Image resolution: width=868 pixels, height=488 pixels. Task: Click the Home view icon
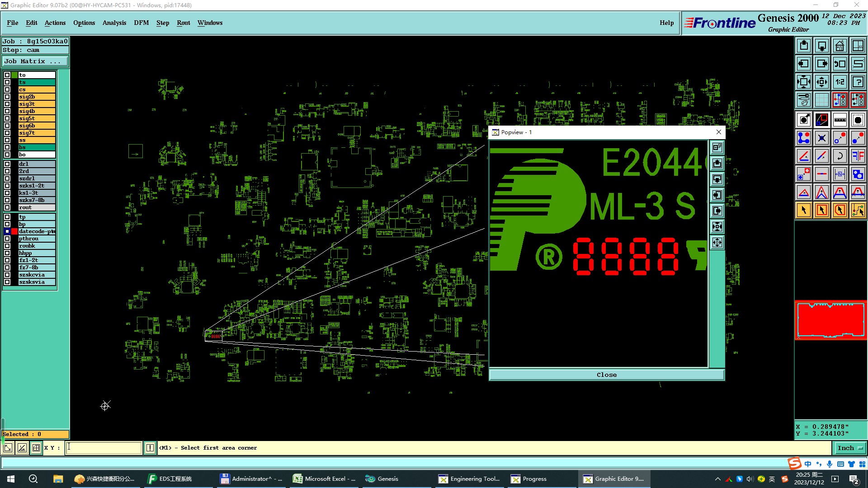click(x=840, y=46)
